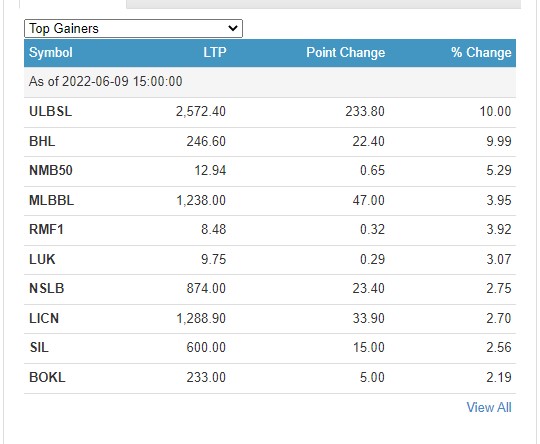Click the % Change column header
Screen dimensions: 540x444
(481, 53)
